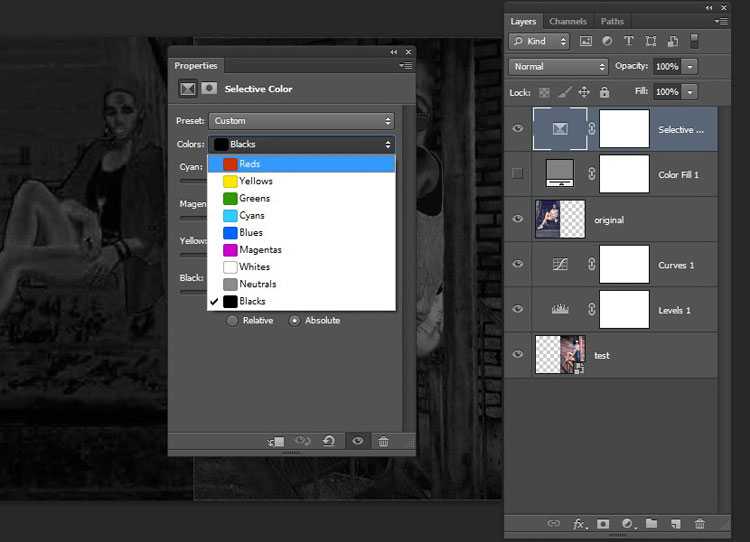Open the Preset dropdown set to Custom
This screenshot has height=542, width=750.
pos(302,121)
